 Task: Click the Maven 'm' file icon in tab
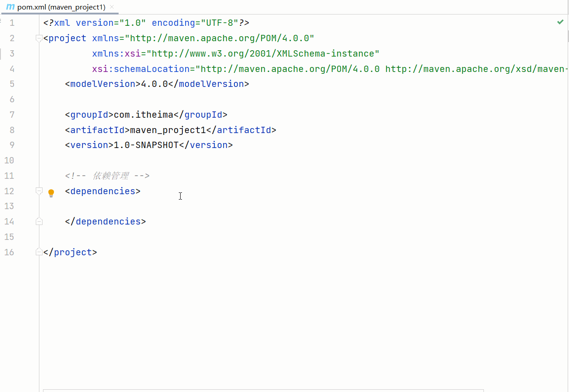10,7
